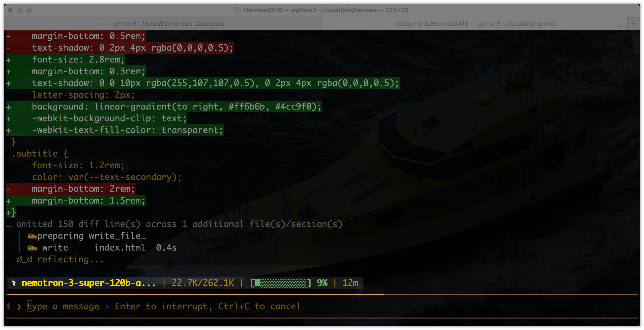Click the green zoom window button

(x=29, y=10)
